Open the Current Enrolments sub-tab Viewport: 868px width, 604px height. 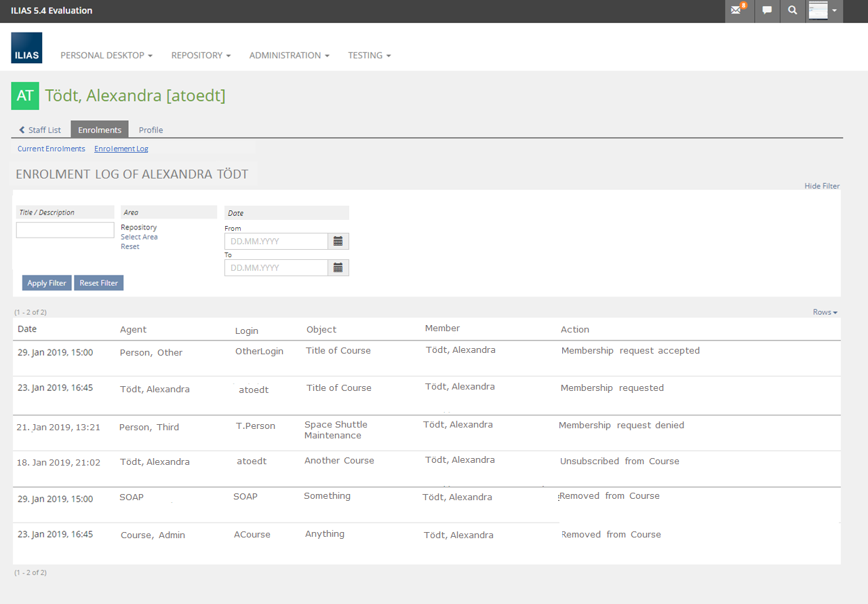coord(52,149)
